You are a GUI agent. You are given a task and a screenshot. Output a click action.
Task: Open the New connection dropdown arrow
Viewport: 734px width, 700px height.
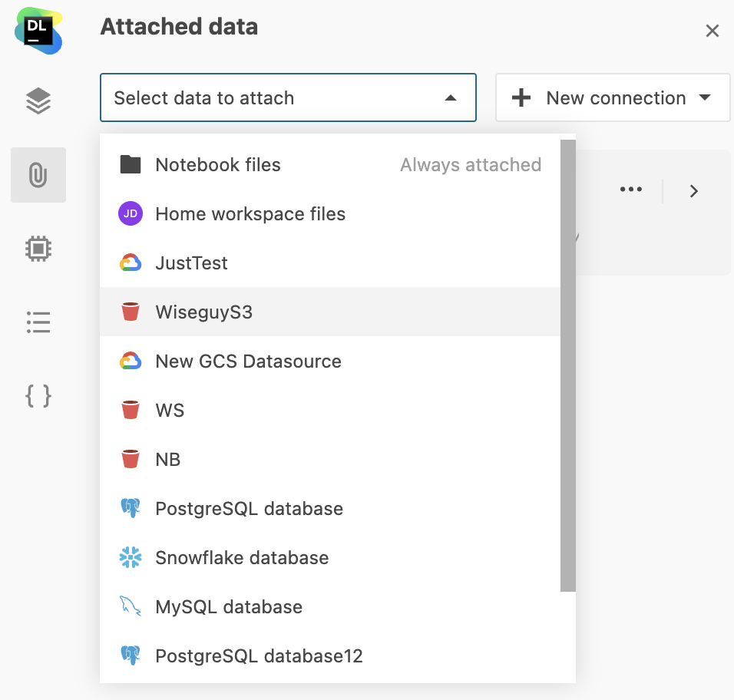[705, 97]
